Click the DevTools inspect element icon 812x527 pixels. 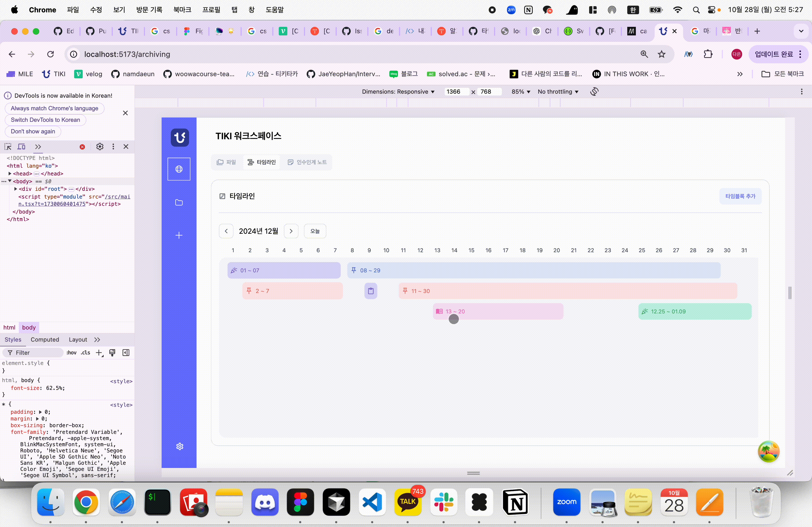pyautogui.click(x=8, y=147)
